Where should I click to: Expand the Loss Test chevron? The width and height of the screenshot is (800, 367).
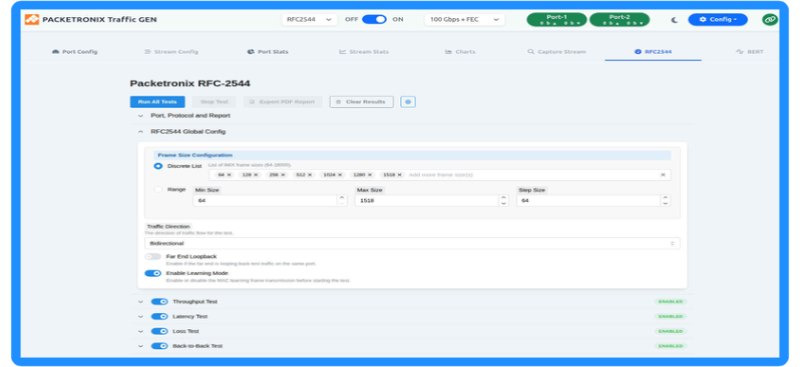pyautogui.click(x=141, y=331)
